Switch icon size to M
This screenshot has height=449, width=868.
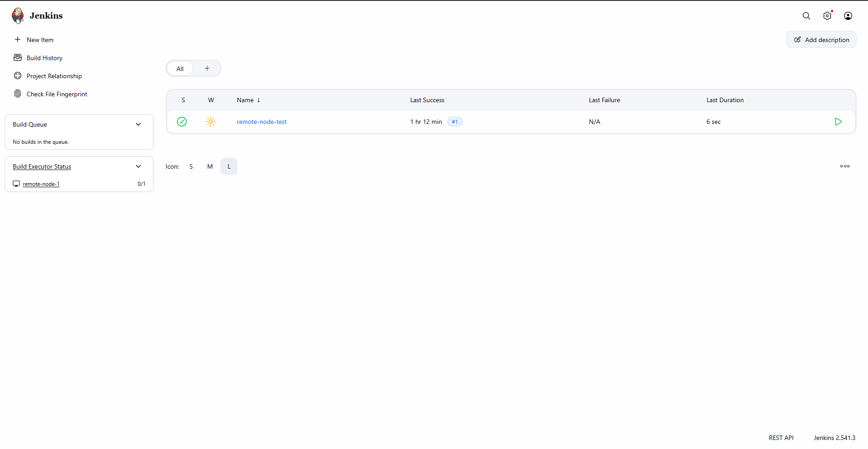click(210, 166)
